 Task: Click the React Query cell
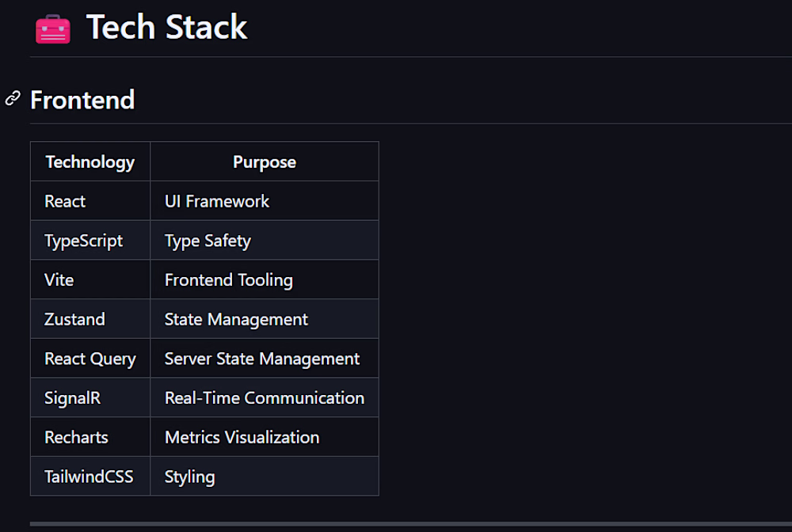click(90, 359)
